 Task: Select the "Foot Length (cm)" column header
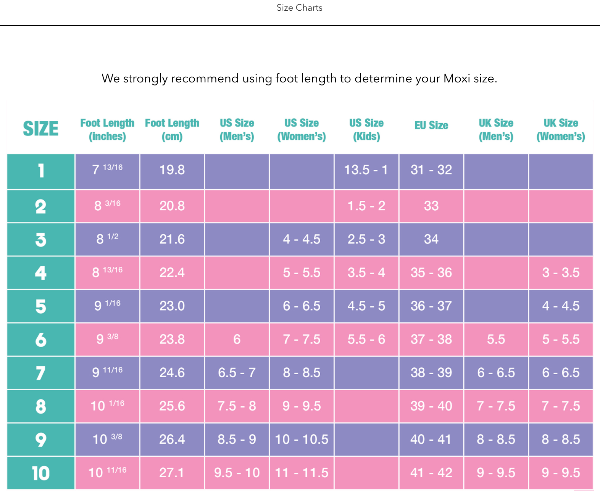172,129
